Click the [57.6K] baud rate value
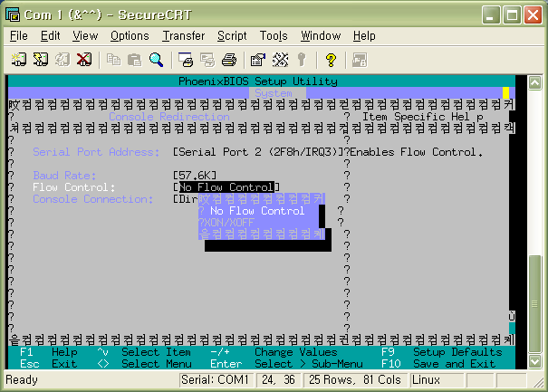Image resolution: width=548 pixels, height=392 pixels. point(195,176)
